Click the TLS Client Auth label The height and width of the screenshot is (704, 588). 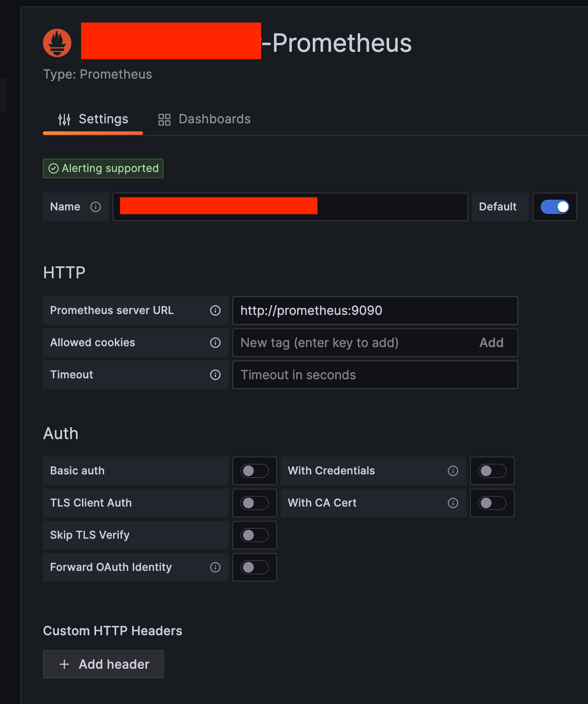[x=91, y=503]
